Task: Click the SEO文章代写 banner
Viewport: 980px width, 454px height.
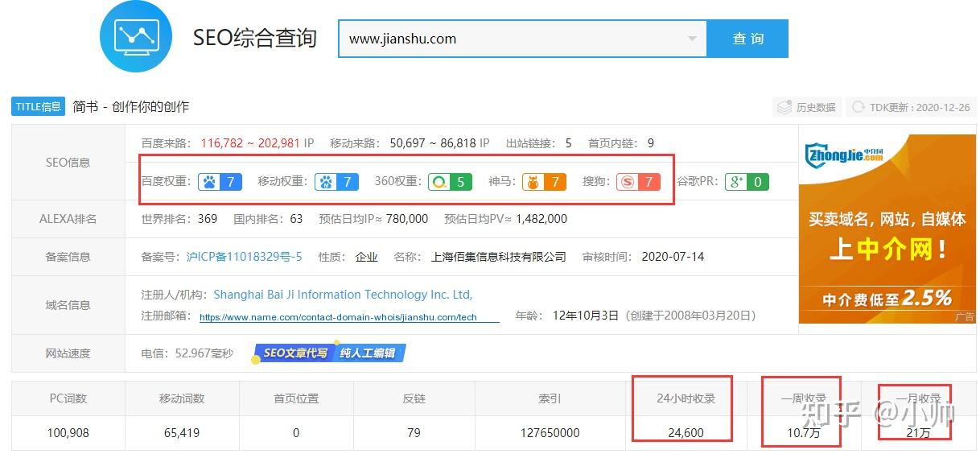Action: coord(331,353)
